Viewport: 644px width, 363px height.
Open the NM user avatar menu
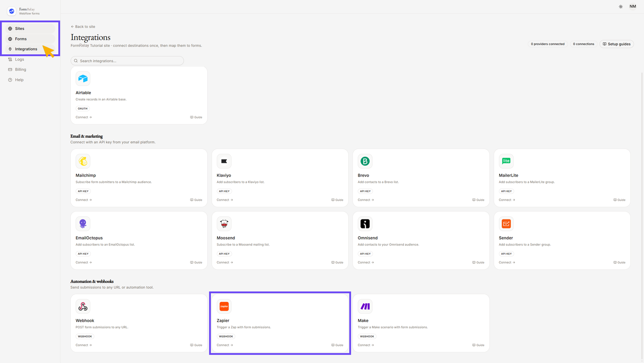pyautogui.click(x=633, y=6)
